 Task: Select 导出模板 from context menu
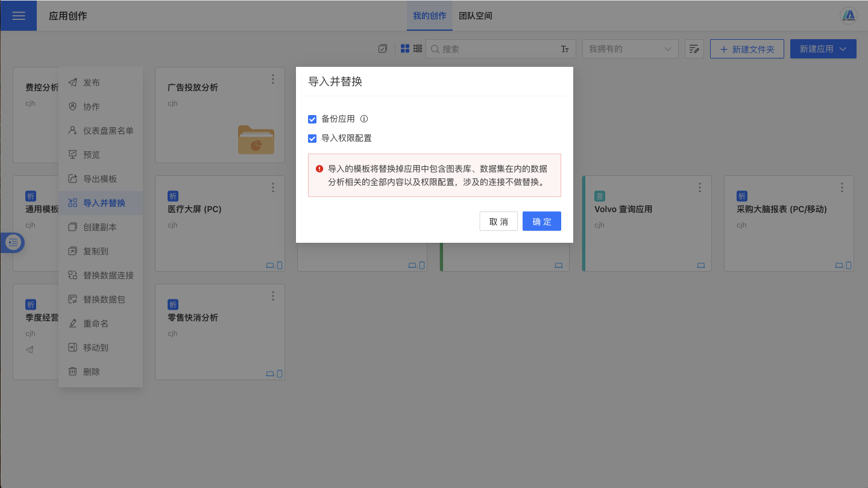pyautogui.click(x=99, y=179)
